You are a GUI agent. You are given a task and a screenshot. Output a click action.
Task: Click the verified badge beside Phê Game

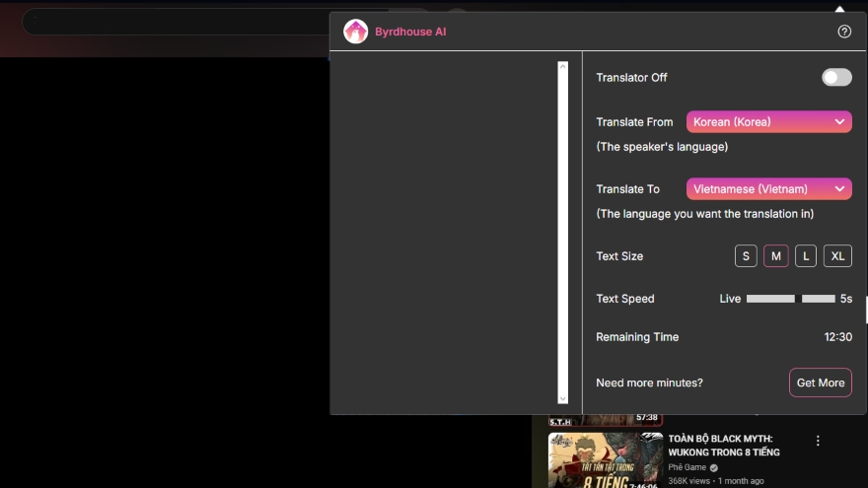[714, 467]
